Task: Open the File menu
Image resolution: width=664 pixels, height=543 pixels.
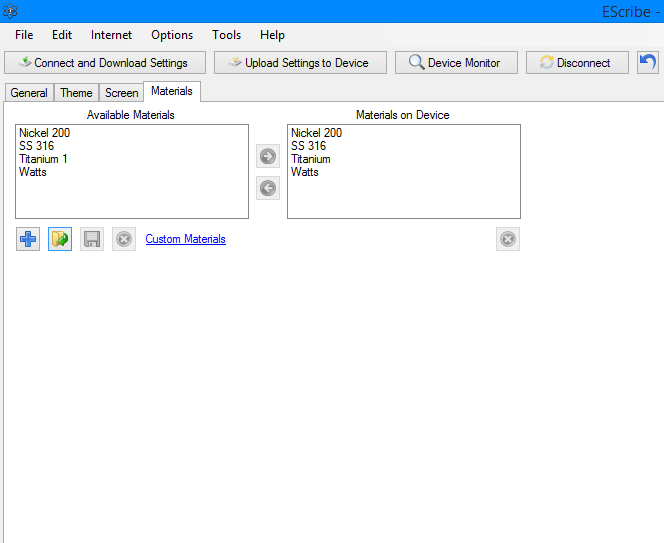Action: click(24, 35)
